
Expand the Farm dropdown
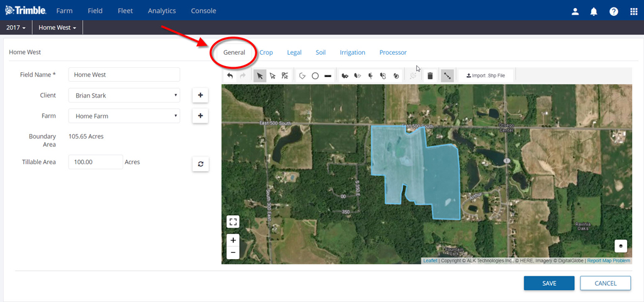[x=124, y=116]
